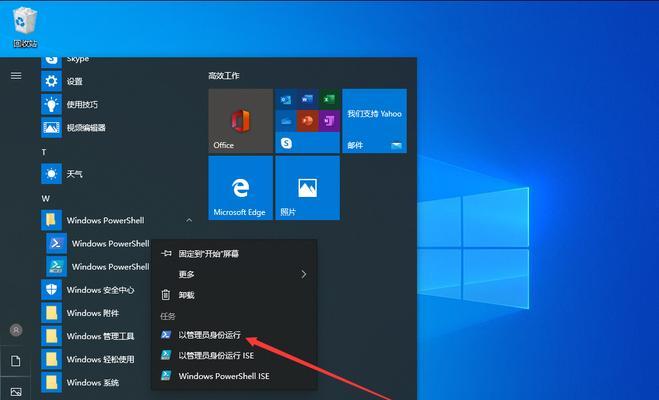Open the Mail tile supporting Yahoo
The image size is (659, 400).
click(374, 121)
